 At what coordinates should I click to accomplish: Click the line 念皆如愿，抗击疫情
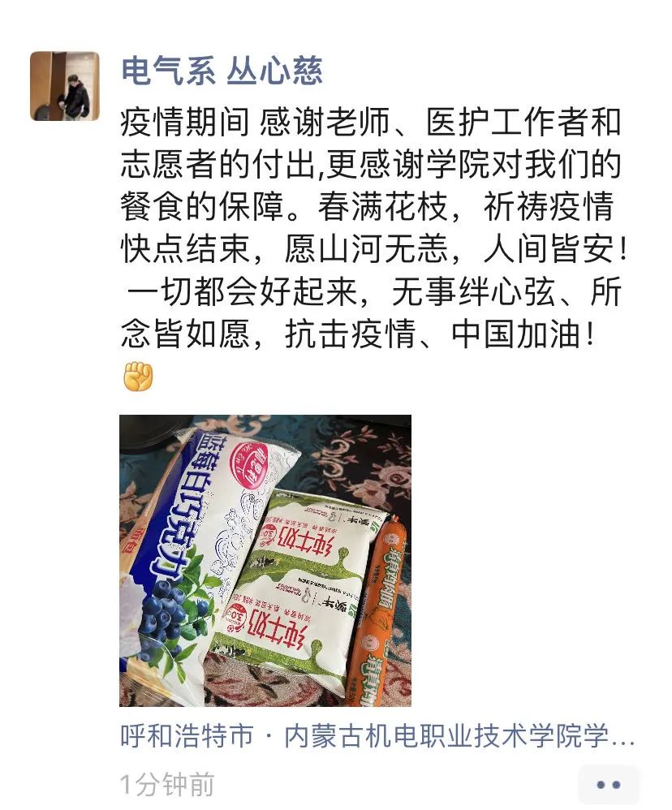click(357, 334)
